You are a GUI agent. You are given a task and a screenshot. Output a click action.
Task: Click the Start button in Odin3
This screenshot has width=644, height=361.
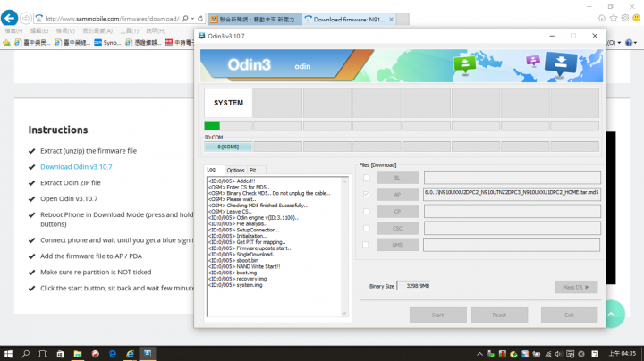[x=437, y=315]
